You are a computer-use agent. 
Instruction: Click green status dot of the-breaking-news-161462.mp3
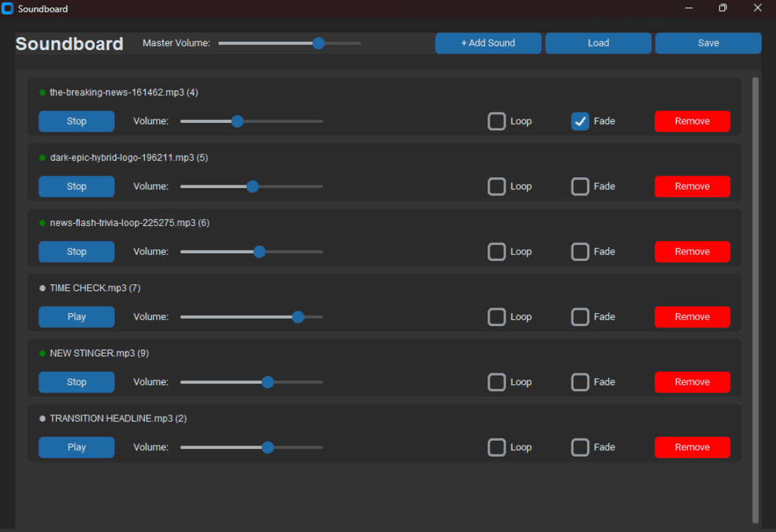[43, 93]
